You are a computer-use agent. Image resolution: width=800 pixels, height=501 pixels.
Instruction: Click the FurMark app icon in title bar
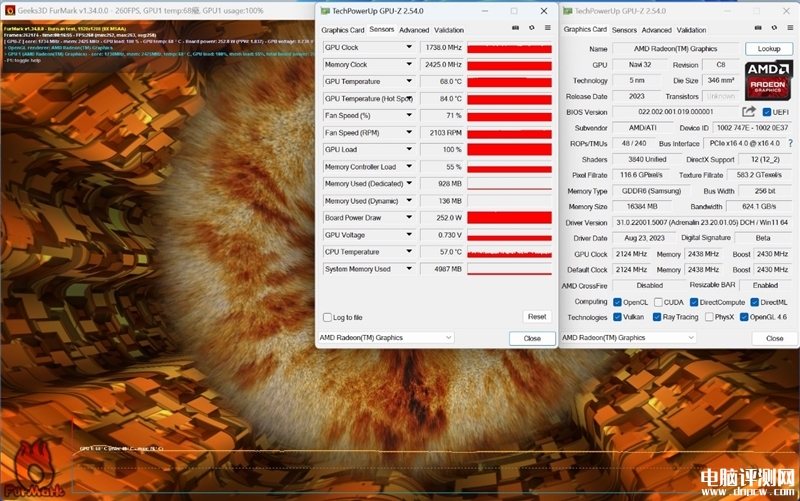10,10
